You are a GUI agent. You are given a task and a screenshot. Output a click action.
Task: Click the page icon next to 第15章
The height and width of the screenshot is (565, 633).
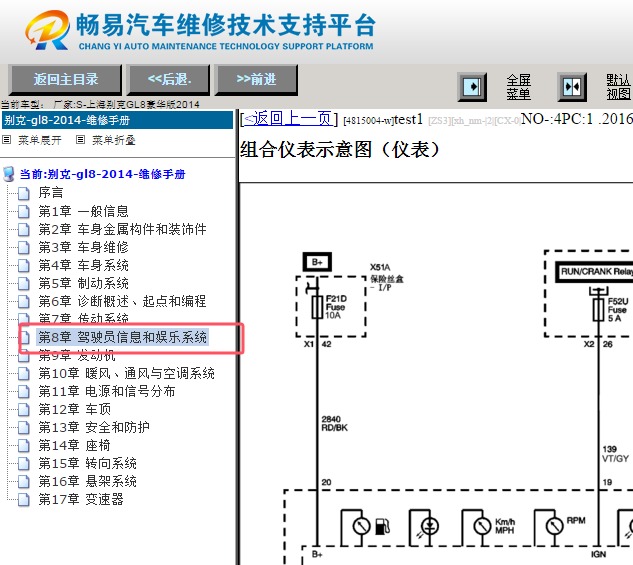(x=24, y=464)
